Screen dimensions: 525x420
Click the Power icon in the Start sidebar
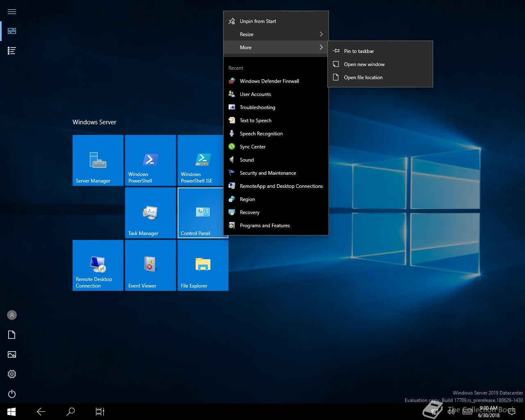click(12, 394)
